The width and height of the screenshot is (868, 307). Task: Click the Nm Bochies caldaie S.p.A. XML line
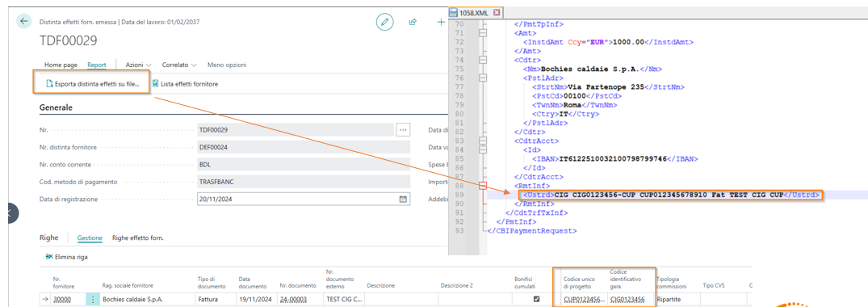click(593, 69)
